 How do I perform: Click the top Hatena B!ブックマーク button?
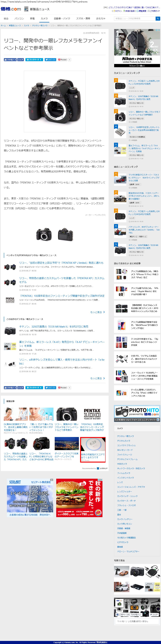pos(34,60)
